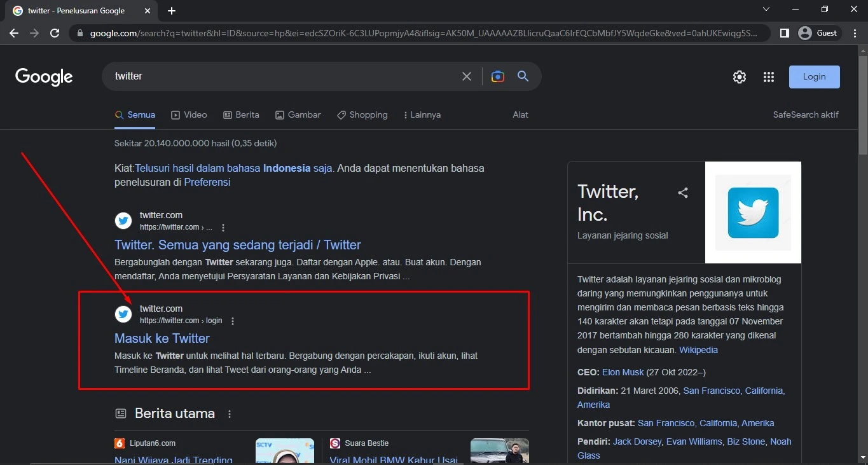Image resolution: width=868 pixels, height=465 pixels.
Task: Toggle the browser side panel icon
Action: 785,33
